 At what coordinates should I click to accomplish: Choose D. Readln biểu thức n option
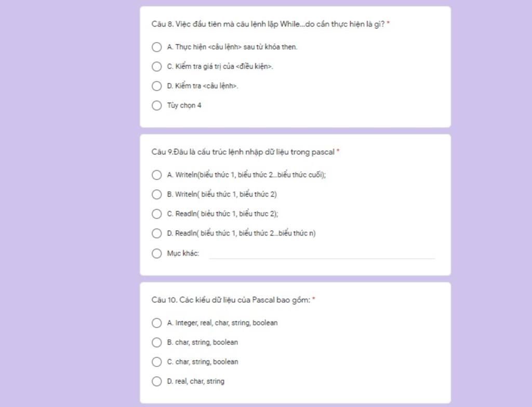point(156,233)
